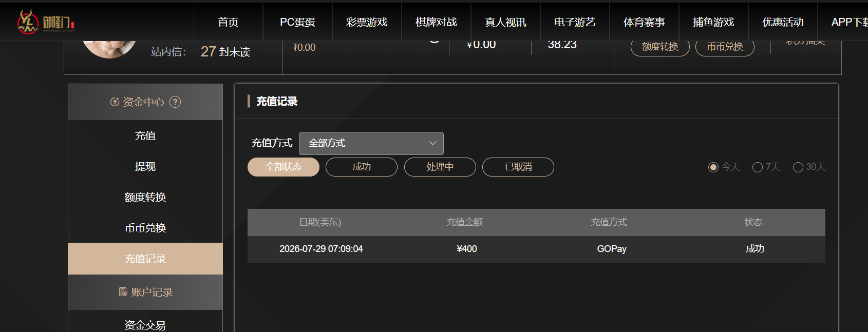Open the 27 封未读 unread messages link
Viewport: 868px width, 332px height.
pos(225,52)
